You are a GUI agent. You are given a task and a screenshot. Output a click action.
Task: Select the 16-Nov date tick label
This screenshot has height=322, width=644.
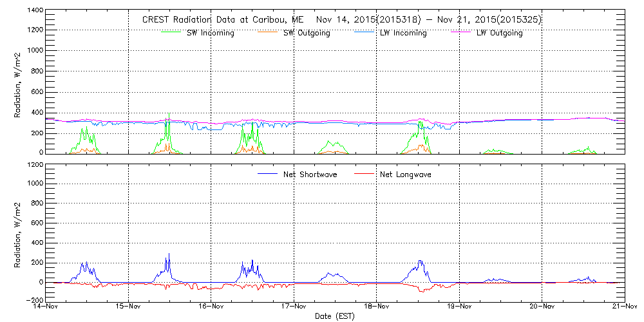click(211, 307)
